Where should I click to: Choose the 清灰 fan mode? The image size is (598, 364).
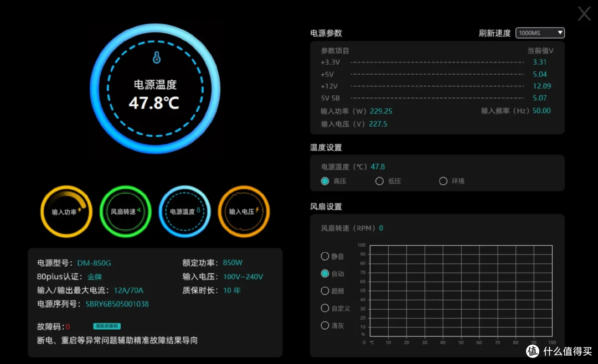coord(325,325)
